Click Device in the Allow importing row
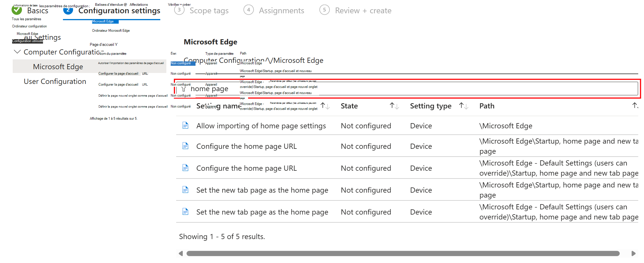 click(421, 126)
